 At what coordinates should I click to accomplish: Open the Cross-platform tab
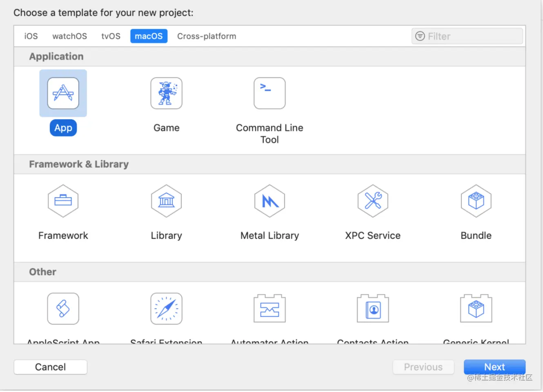coord(207,36)
